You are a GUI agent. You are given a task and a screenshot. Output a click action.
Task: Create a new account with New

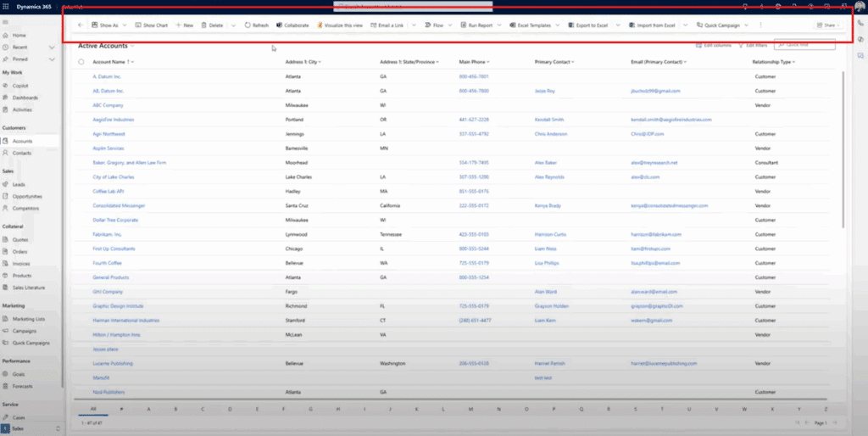pyautogui.click(x=184, y=25)
